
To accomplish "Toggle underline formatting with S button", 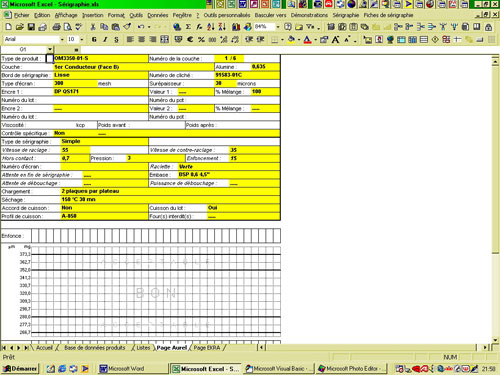I will point(116,39).
